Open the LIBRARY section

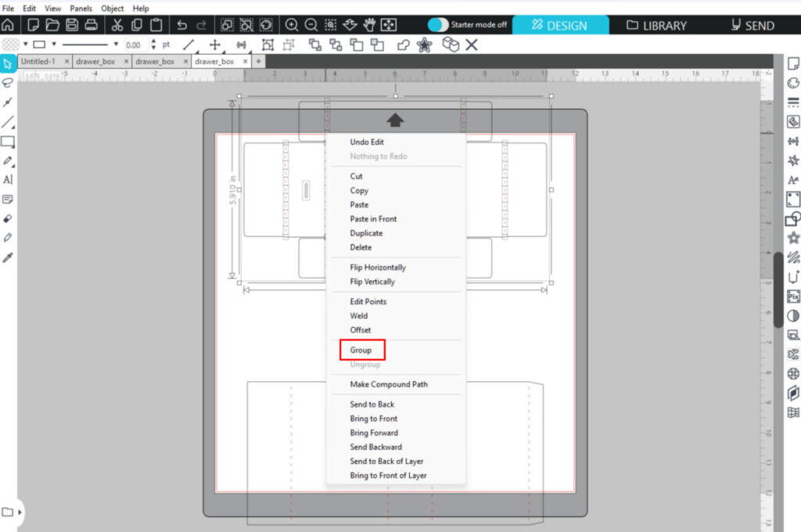point(657,25)
